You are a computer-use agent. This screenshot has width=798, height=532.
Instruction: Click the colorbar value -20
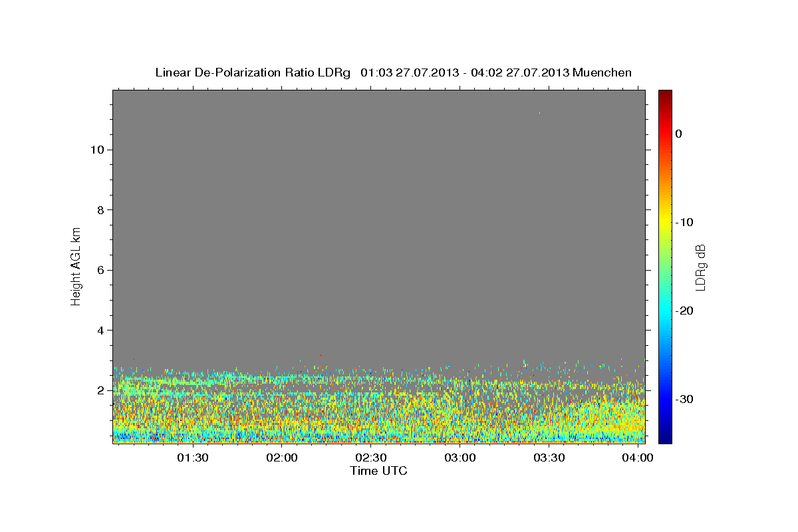(x=685, y=311)
